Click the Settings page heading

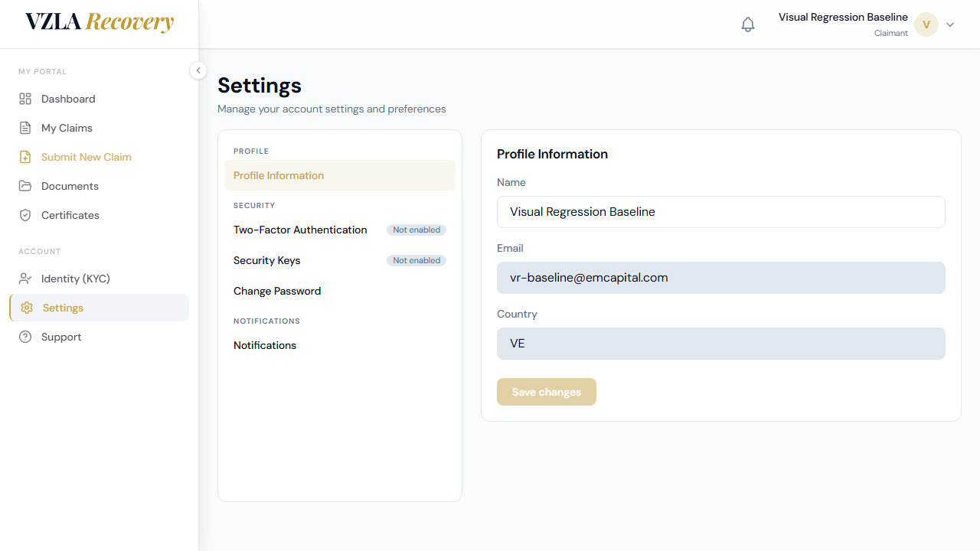pos(260,85)
